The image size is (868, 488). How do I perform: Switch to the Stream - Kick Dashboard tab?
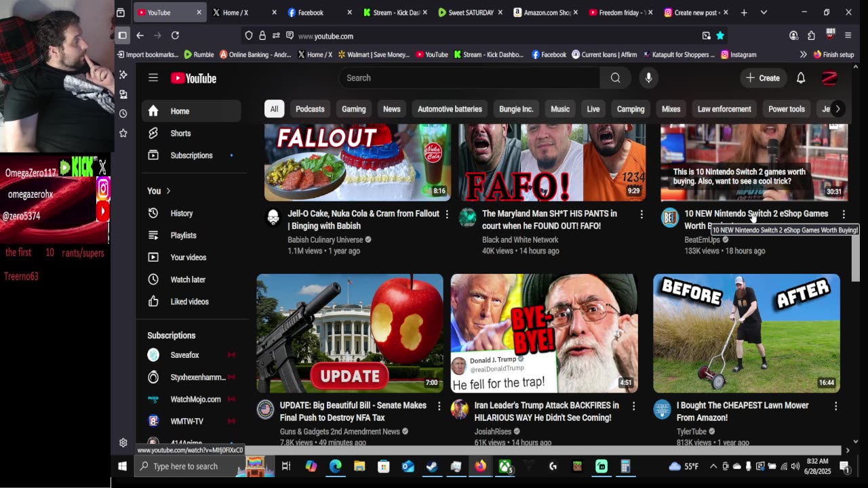[x=395, y=12]
